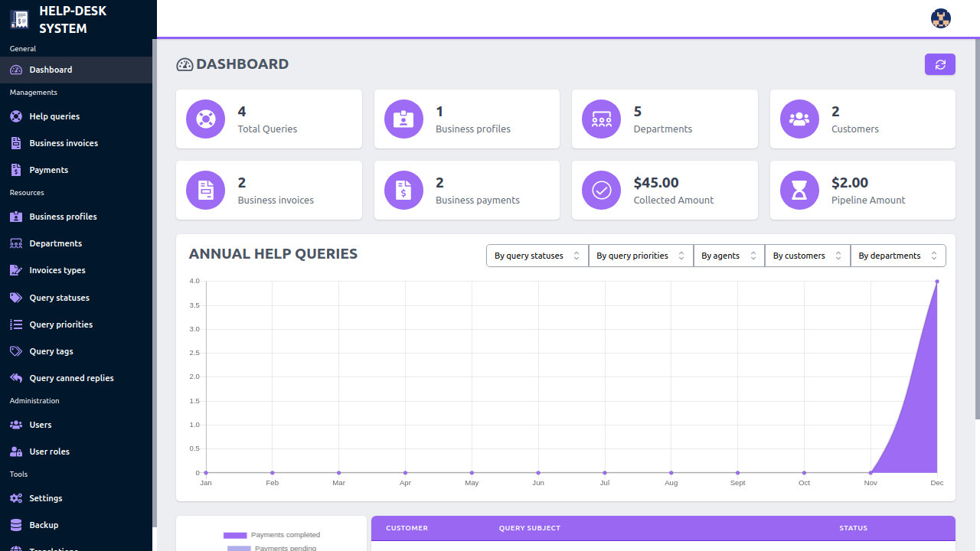Image resolution: width=980 pixels, height=551 pixels.
Task: Open the By query priorities dropdown
Action: [640, 256]
